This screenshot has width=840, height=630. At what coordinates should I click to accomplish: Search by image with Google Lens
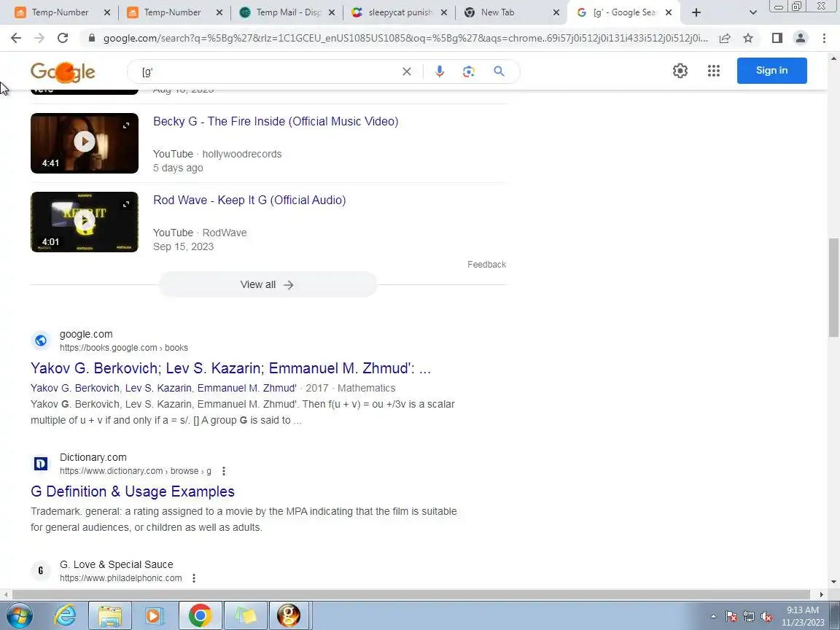(469, 71)
